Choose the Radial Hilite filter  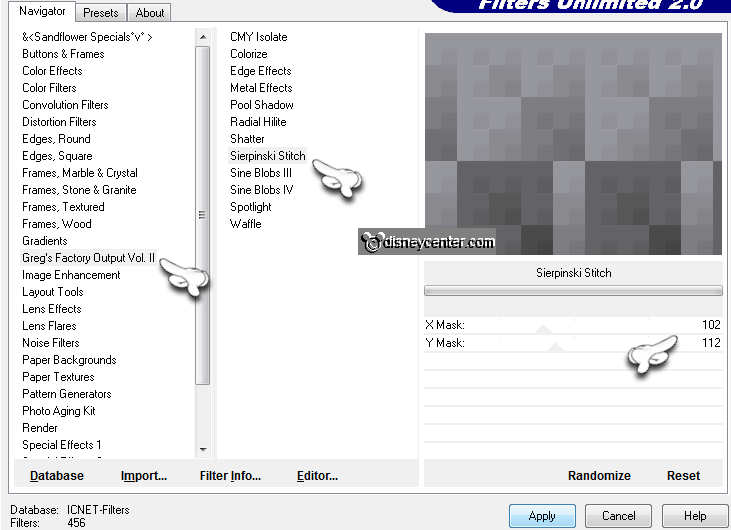click(x=258, y=122)
